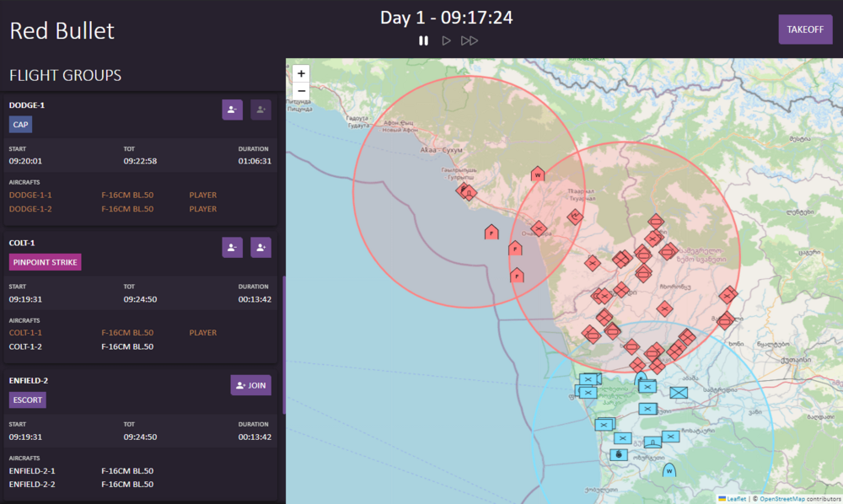Fast-forward the mission time
Screen dimensions: 843x504
(470, 40)
